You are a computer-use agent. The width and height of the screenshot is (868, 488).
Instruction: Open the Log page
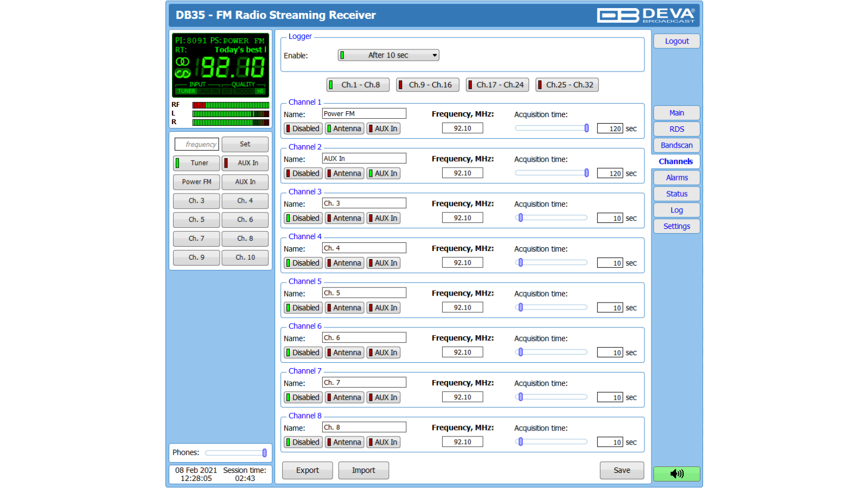(x=676, y=210)
